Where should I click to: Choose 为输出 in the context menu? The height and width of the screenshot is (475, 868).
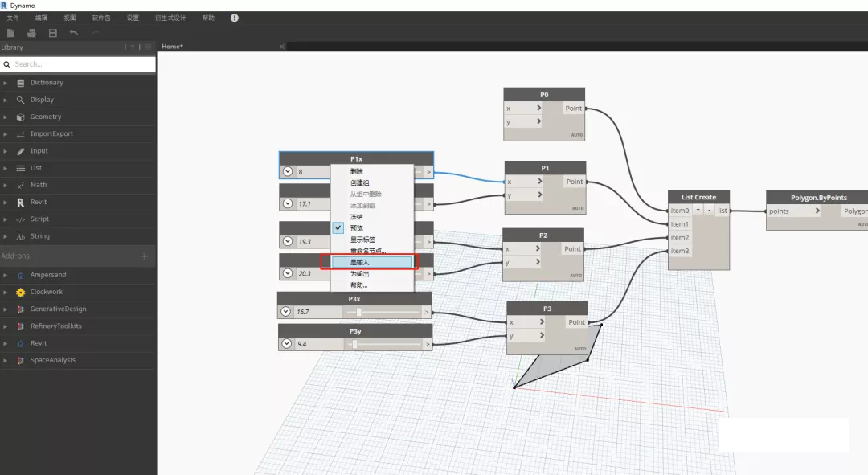pos(359,274)
